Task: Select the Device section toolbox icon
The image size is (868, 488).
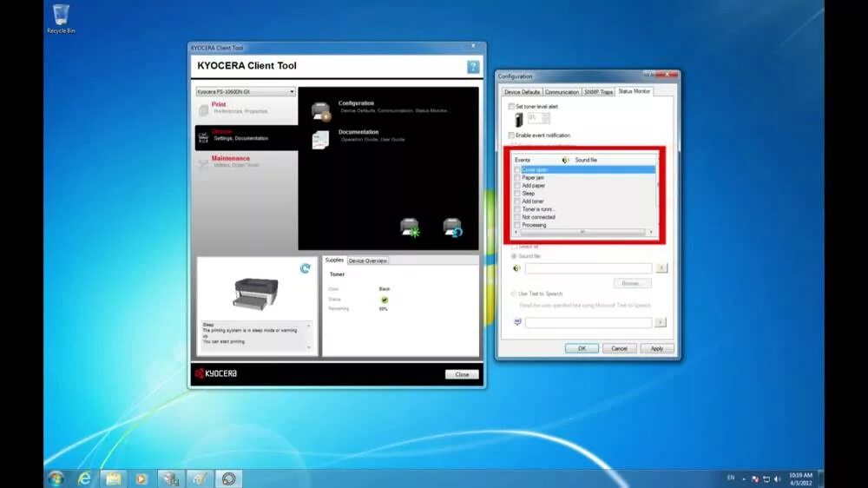Action: click(x=203, y=137)
